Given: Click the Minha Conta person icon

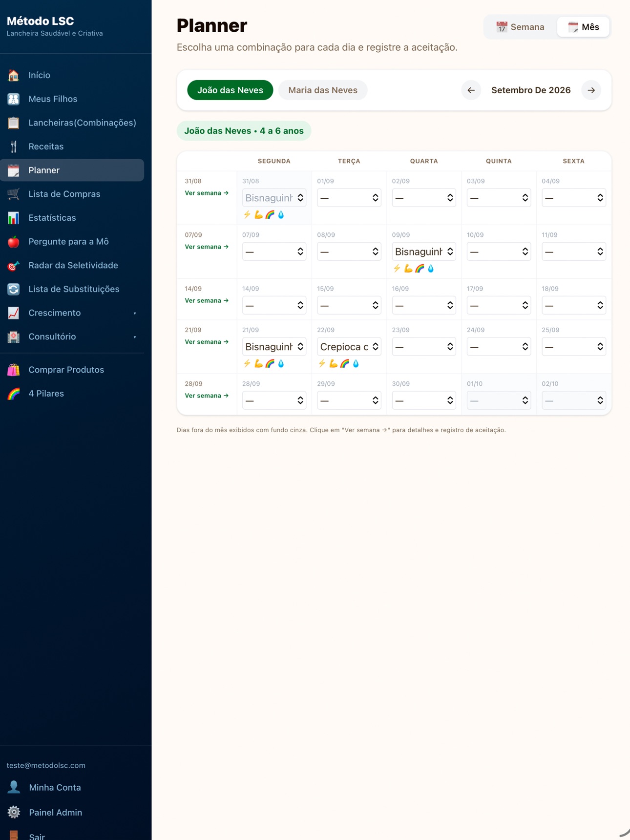Looking at the screenshot, I should tap(14, 787).
